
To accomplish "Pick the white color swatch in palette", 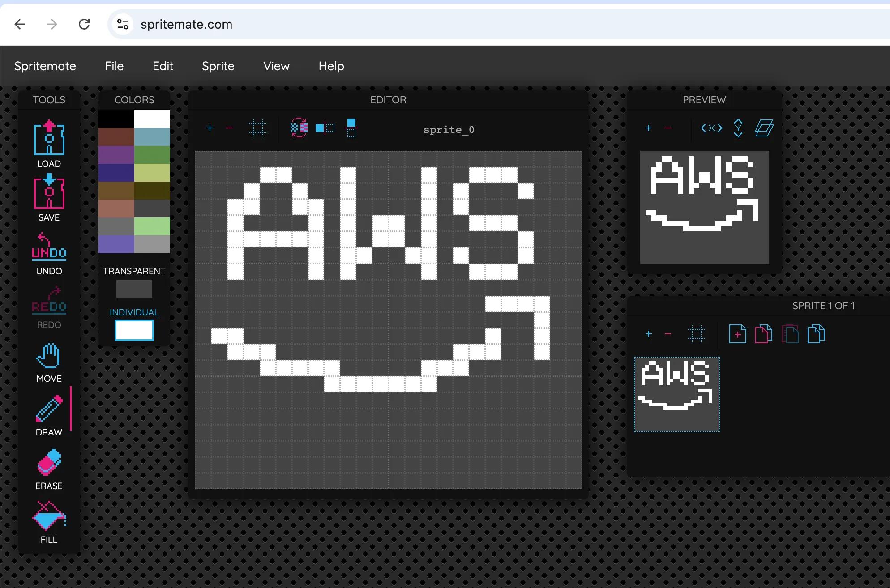I will [x=152, y=119].
